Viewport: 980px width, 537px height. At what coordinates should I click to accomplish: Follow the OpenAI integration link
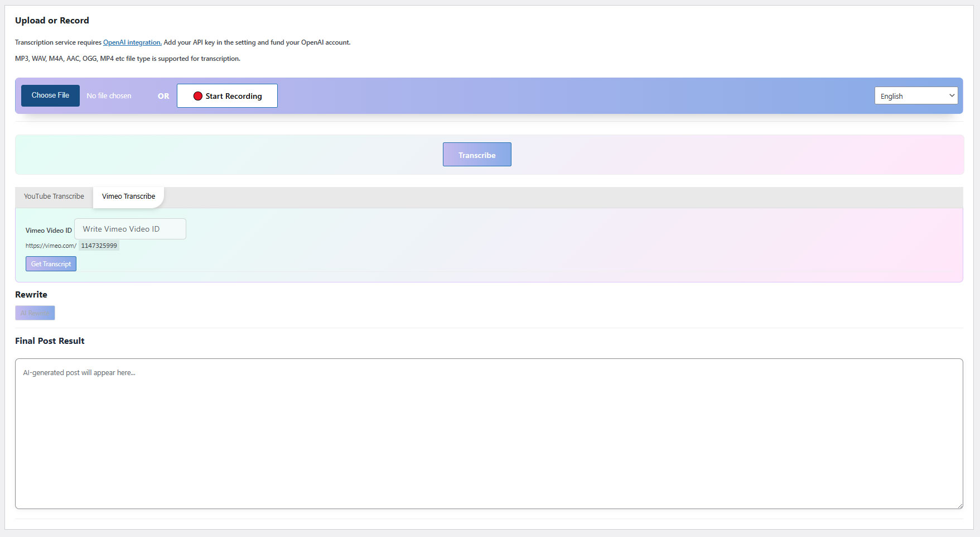132,42
